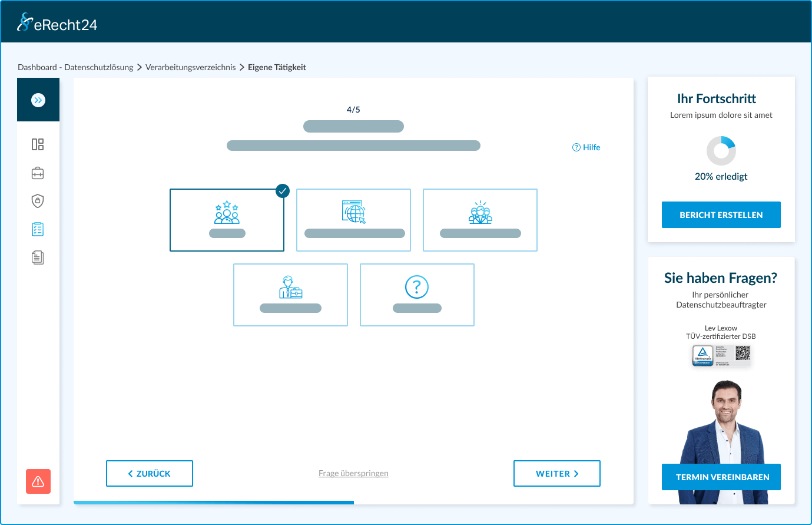812x525 pixels.
Task: Choose the businessman with briefcase option card
Action: (x=290, y=295)
